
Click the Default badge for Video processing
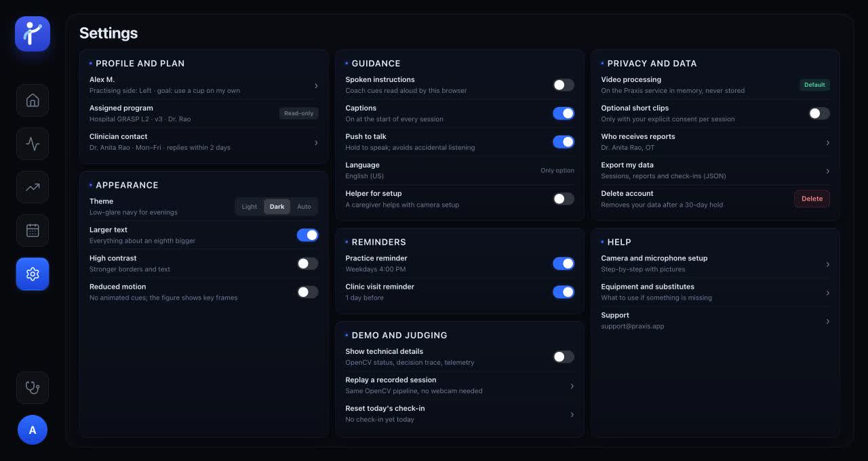tap(814, 85)
